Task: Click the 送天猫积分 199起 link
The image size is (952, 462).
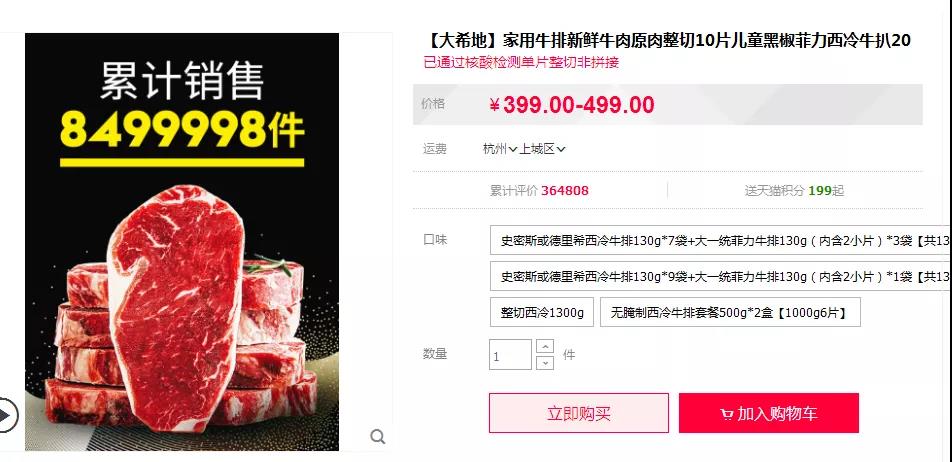Action: (x=794, y=191)
